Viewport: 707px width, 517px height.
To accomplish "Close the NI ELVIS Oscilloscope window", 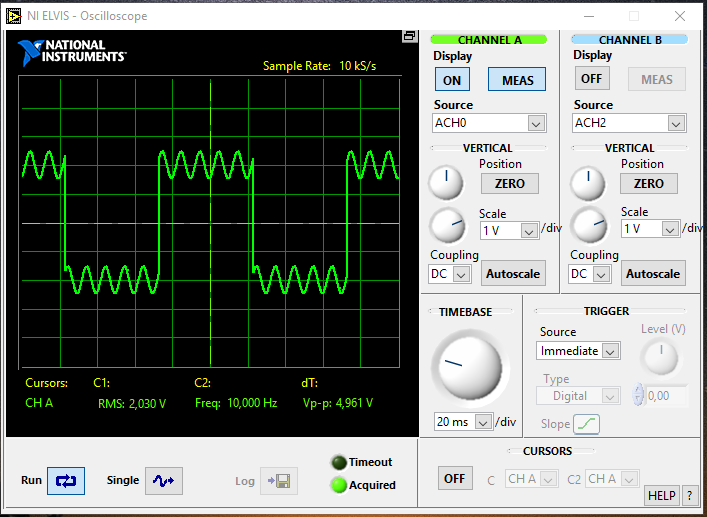I will click(679, 16).
